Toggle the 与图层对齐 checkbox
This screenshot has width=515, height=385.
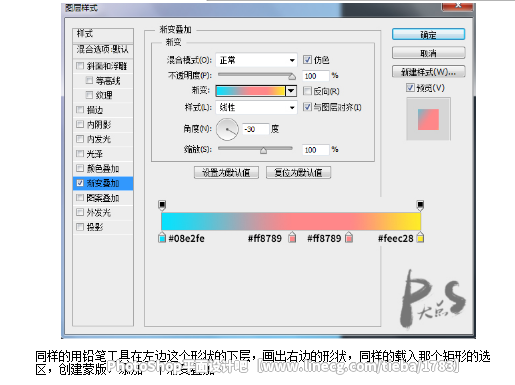coord(307,107)
